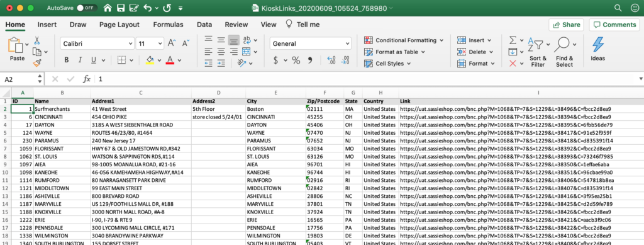Click the Increase Decimal icon
The width and height of the screenshot is (644, 245).
coord(331,60)
